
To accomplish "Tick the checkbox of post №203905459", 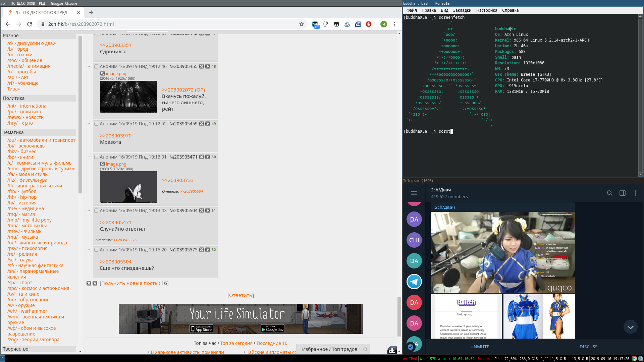I will pos(96,124).
